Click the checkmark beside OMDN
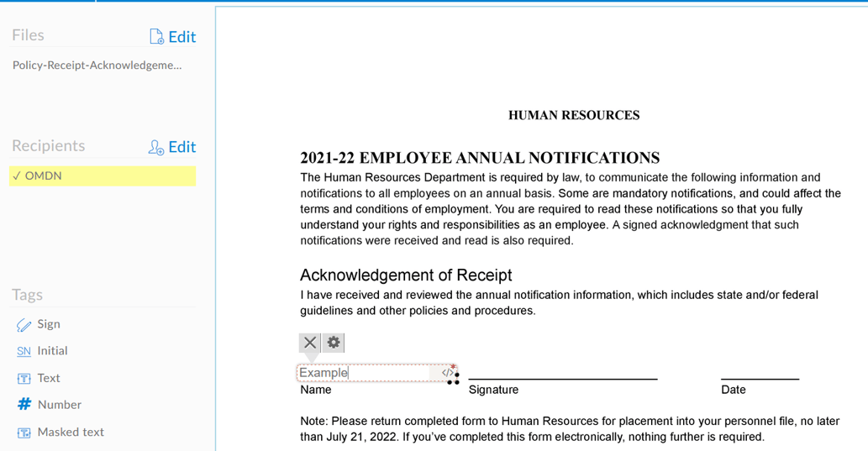 tap(17, 176)
